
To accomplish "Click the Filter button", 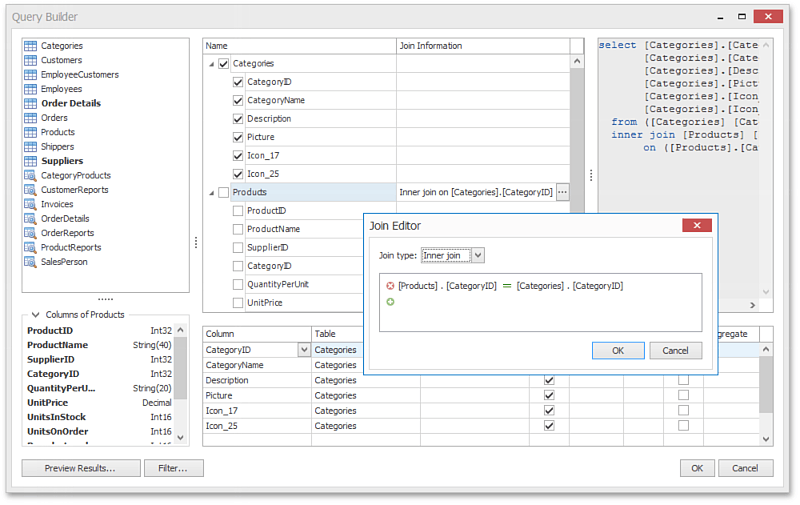I will click(174, 468).
